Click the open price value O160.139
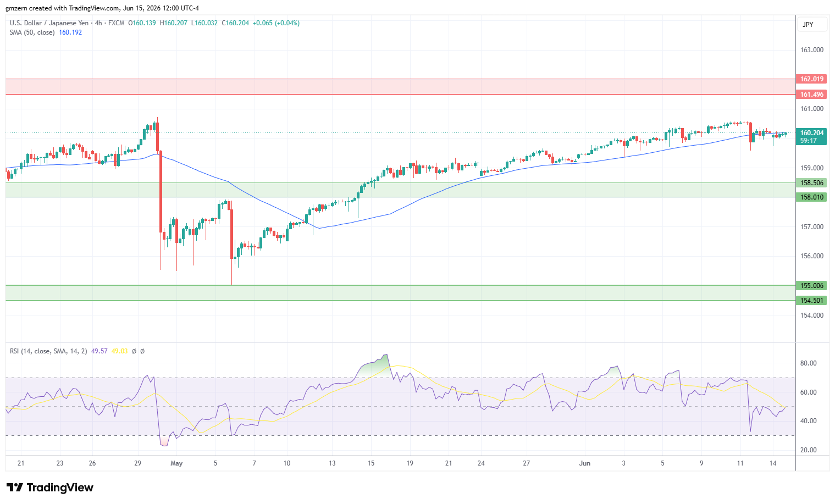 tap(142, 23)
